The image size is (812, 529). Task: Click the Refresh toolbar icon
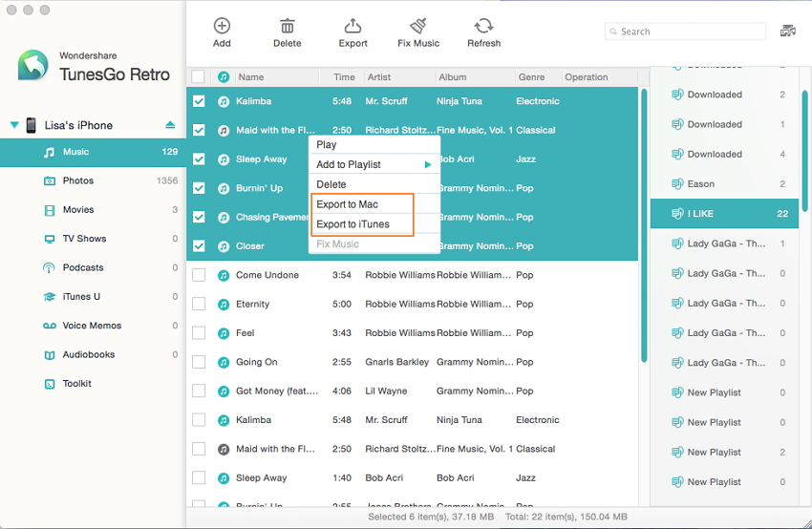(x=483, y=27)
